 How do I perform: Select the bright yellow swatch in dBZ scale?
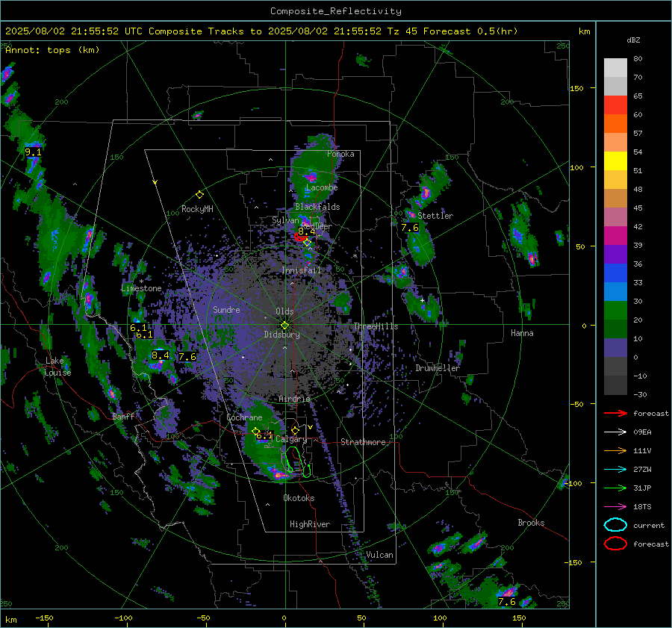(x=615, y=161)
